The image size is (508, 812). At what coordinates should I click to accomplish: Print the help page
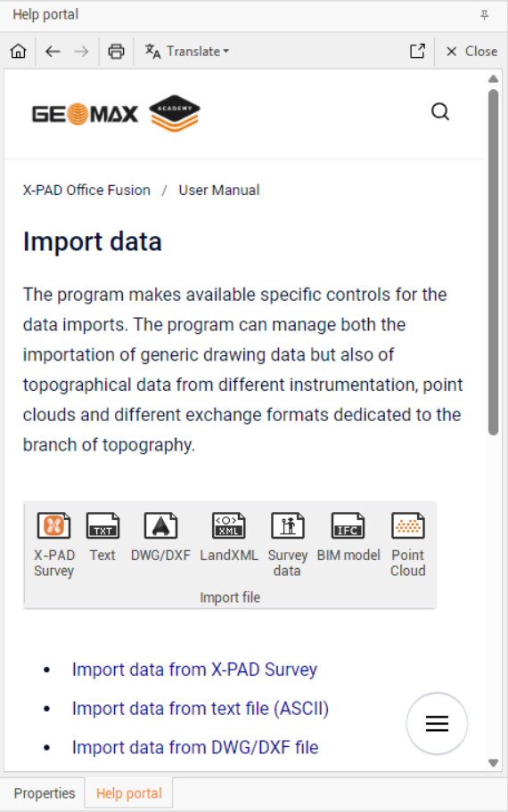(116, 52)
